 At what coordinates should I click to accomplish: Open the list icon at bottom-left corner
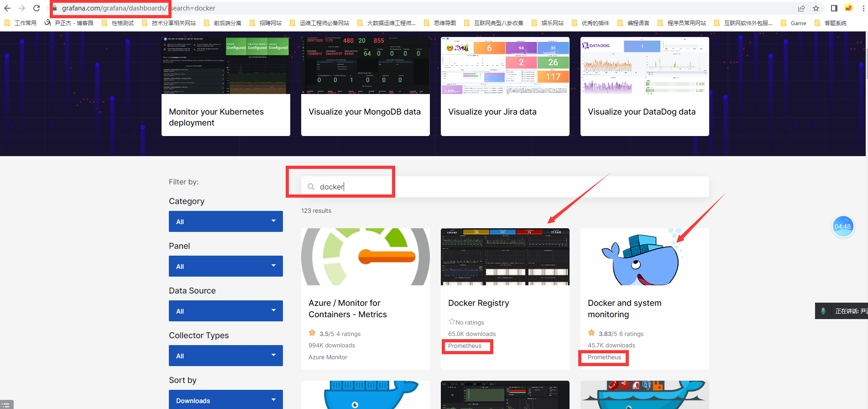[x=6, y=405]
